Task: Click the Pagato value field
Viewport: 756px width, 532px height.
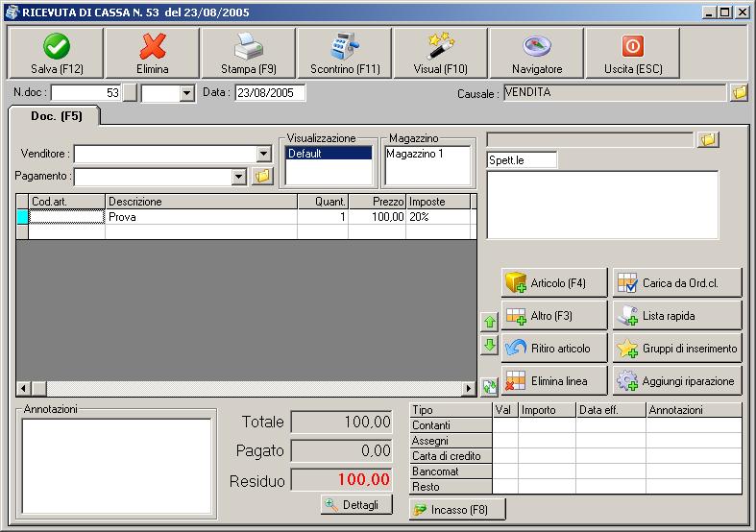Action: (x=341, y=451)
